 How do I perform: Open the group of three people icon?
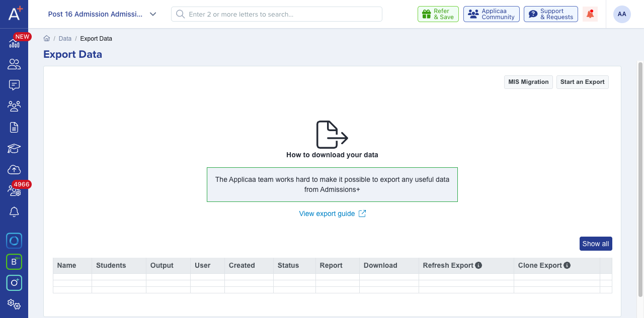14,106
